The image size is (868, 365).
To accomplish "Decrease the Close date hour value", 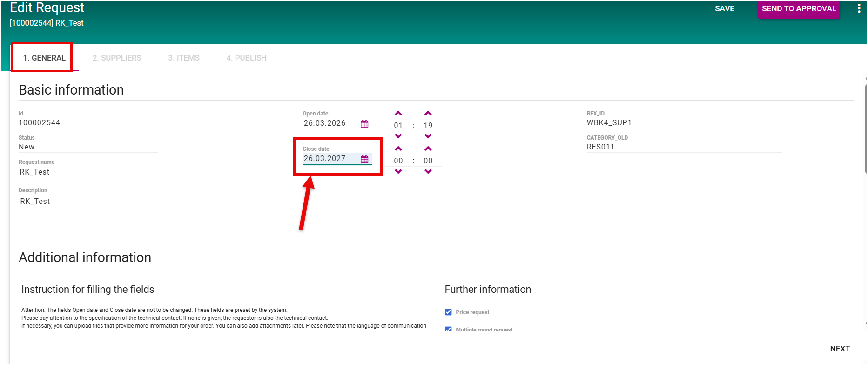I will (x=398, y=172).
